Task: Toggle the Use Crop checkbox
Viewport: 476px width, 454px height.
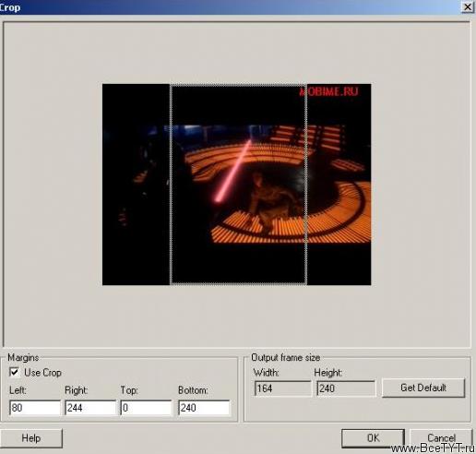Action: [14, 372]
